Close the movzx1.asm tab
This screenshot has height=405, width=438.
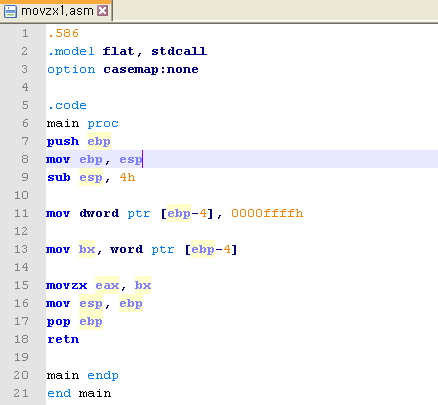(103, 11)
